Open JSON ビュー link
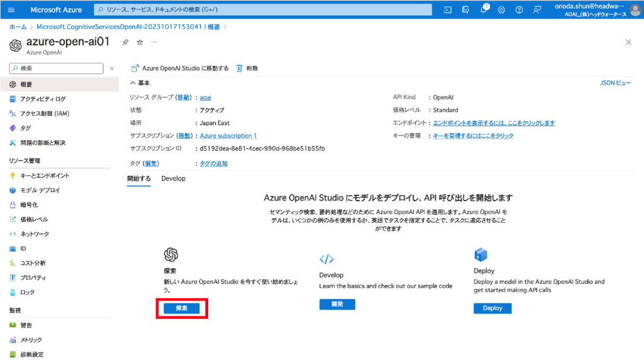The height and width of the screenshot is (362, 644). pos(615,83)
